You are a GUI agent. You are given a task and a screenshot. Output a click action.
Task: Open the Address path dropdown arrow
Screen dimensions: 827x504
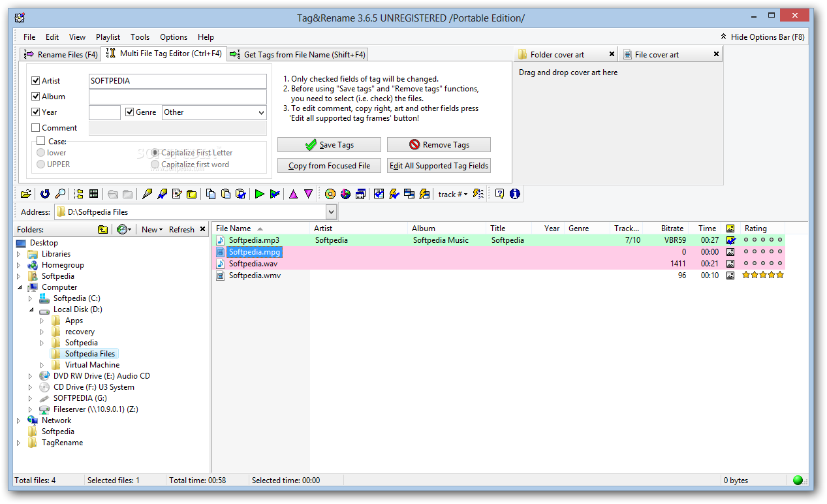pos(331,212)
